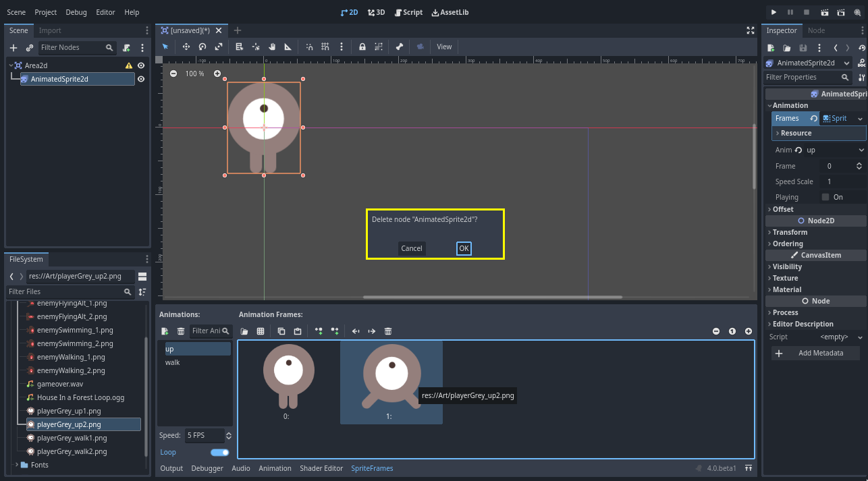Image resolution: width=868 pixels, height=481 pixels.
Task: Expand the Fonts folder in FileSystem
Action: point(17,465)
